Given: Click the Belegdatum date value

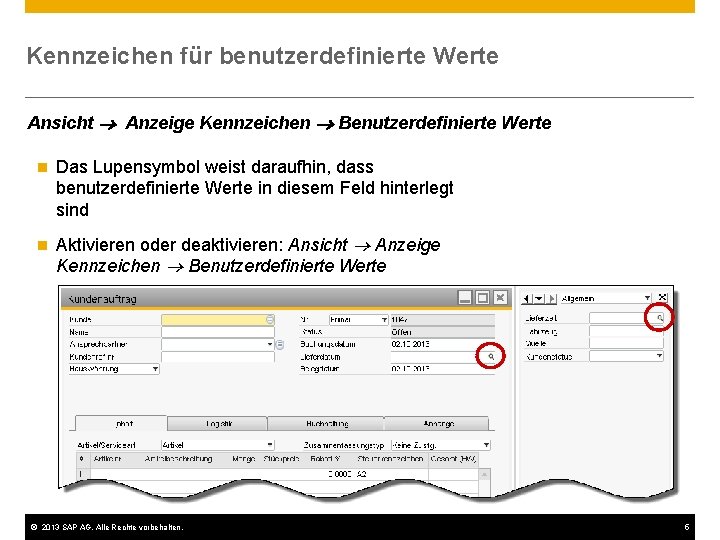Looking at the screenshot, I should (410, 368).
